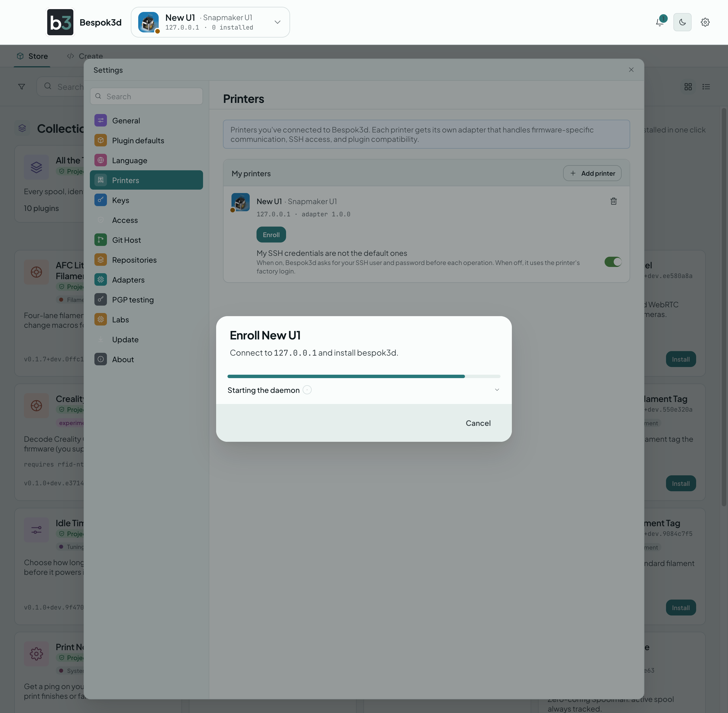This screenshot has height=713, width=728.
Task: Select the Printers settings section
Action: click(x=146, y=180)
